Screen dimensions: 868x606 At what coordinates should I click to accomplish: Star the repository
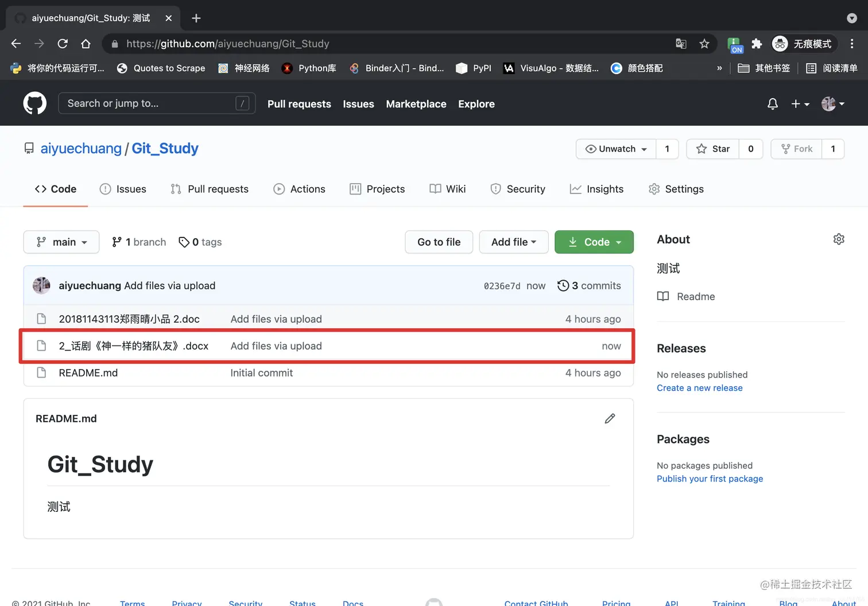712,149
